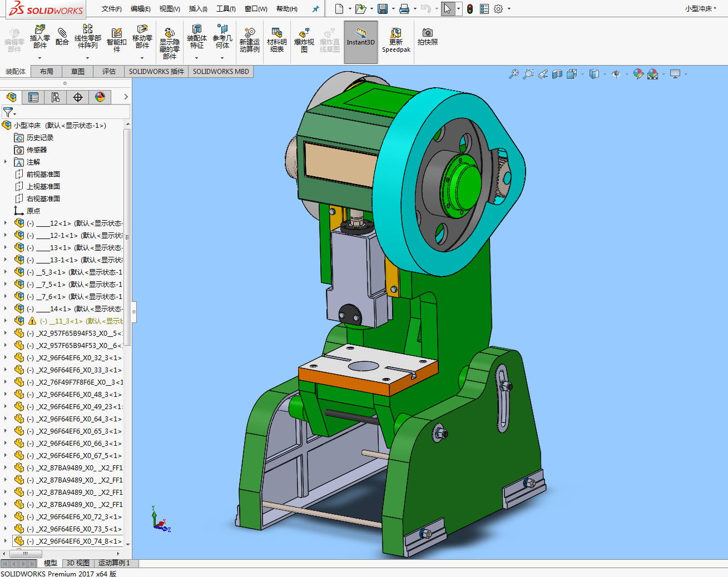Click the edit appearance color ball icon
This screenshot has height=577, width=728.
pos(638,74)
